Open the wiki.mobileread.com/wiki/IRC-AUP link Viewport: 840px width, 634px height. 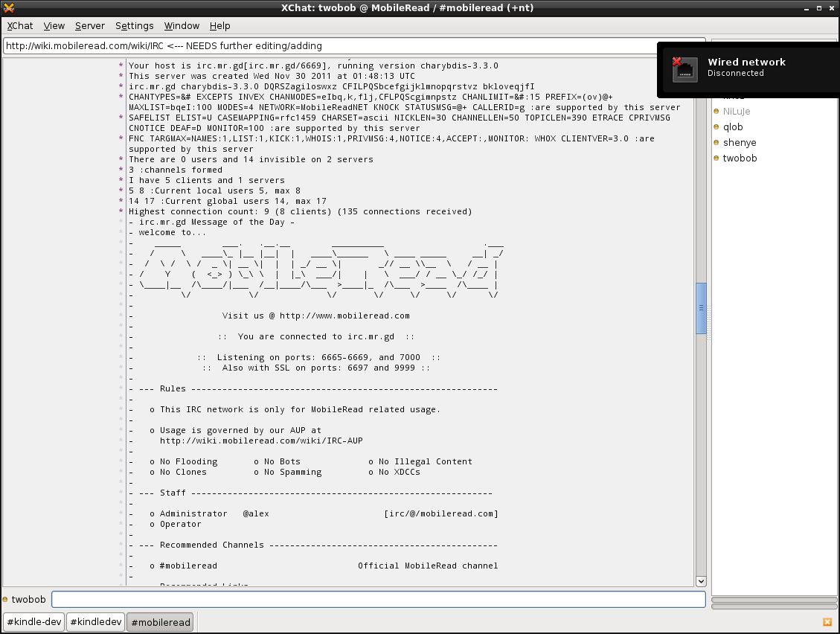(x=261, y=441)
